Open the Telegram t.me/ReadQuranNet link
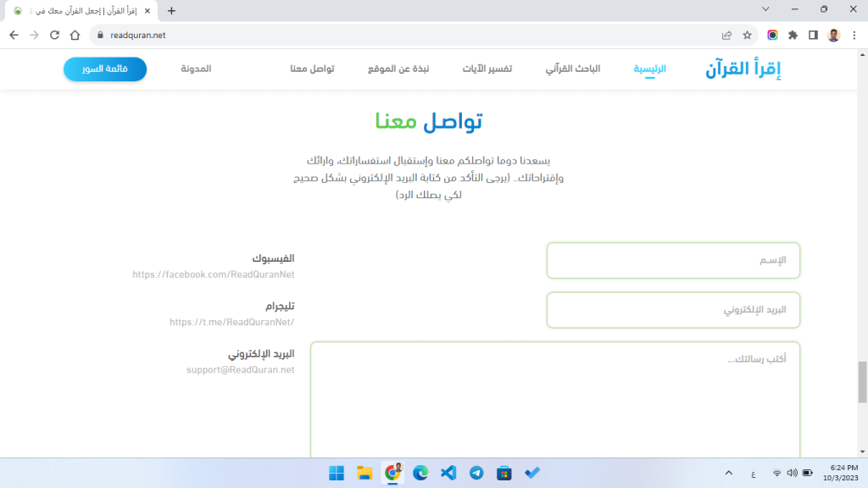The height and width of the screenshot is (488, 868). point(232,322)
